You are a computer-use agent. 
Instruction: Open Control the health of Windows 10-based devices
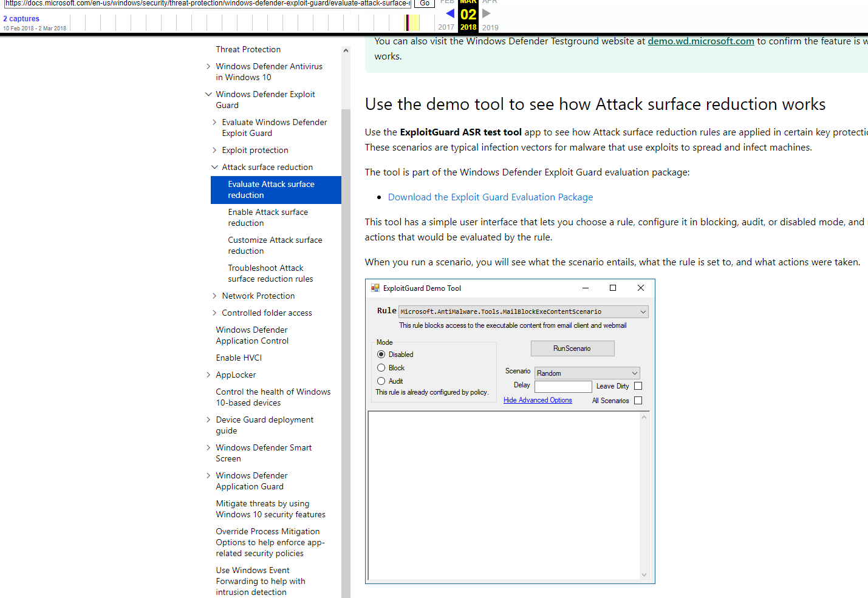click(273, 397)
